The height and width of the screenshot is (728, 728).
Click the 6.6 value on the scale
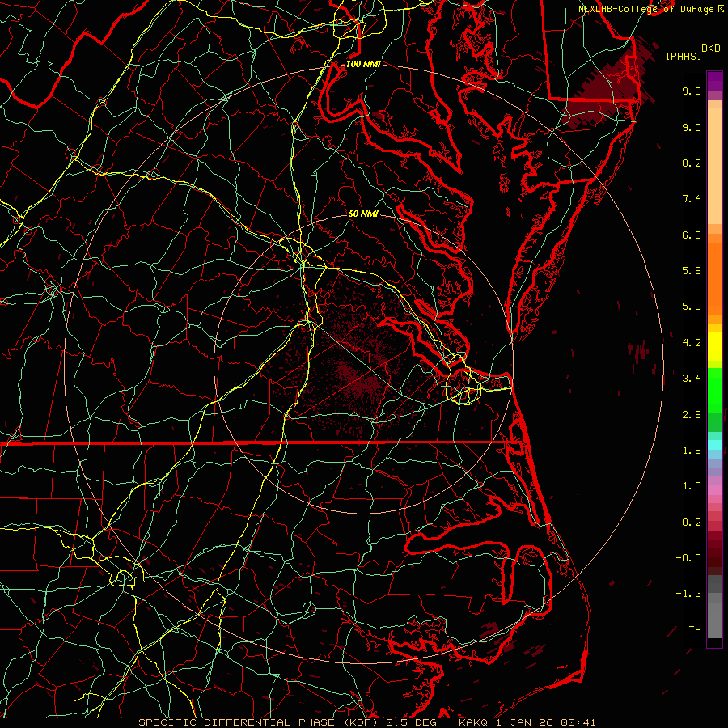[692, 235]
